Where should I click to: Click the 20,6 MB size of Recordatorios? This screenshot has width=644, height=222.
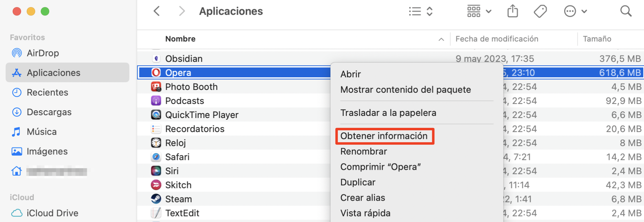[x=624, y=129]
